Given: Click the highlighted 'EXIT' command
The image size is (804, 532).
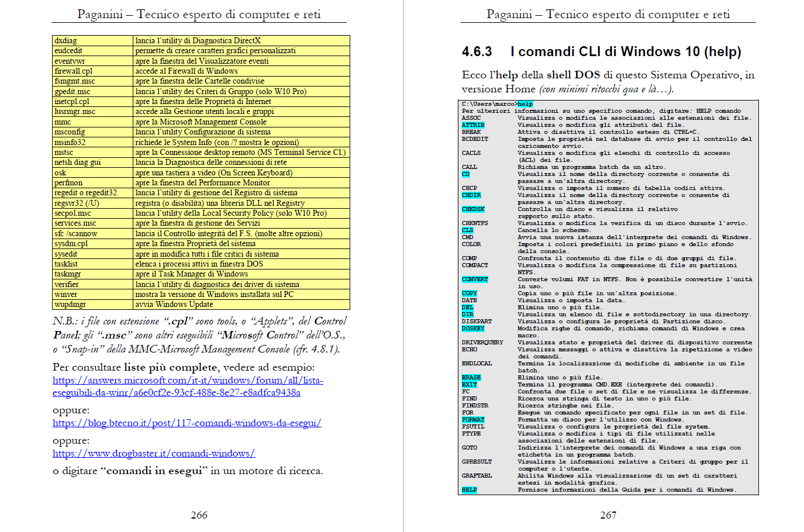Looking at the screenshot, I should click(x=470, y=384).
